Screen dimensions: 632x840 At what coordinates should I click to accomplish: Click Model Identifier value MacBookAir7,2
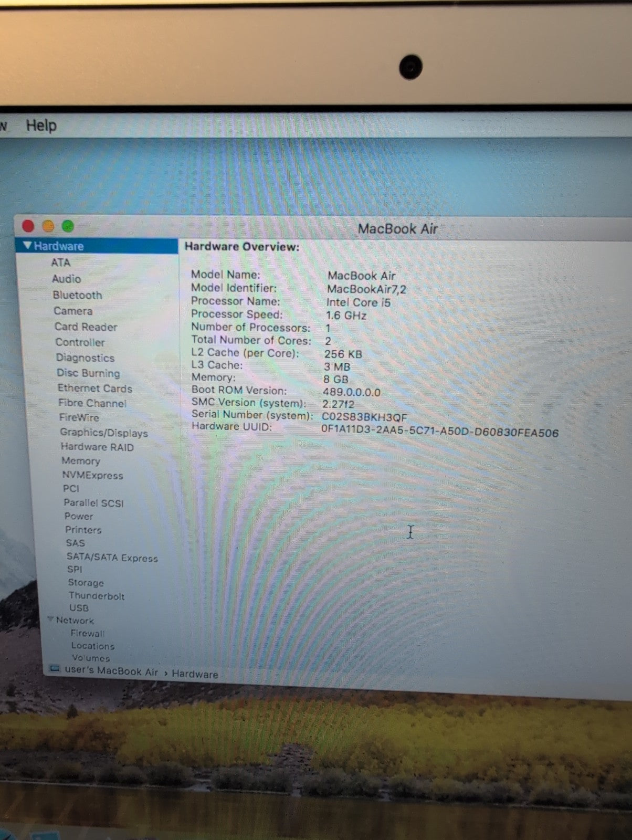pos(366,289)
